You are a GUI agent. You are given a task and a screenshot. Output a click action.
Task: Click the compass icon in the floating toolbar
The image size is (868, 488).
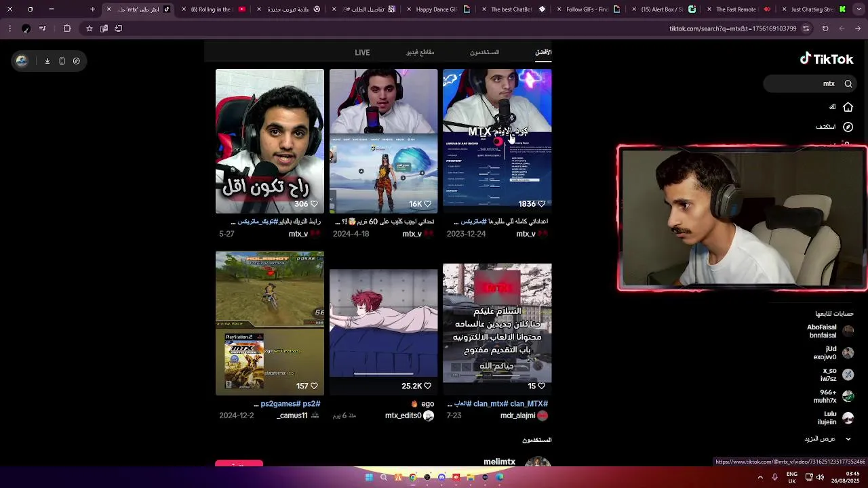click(76, 61)
